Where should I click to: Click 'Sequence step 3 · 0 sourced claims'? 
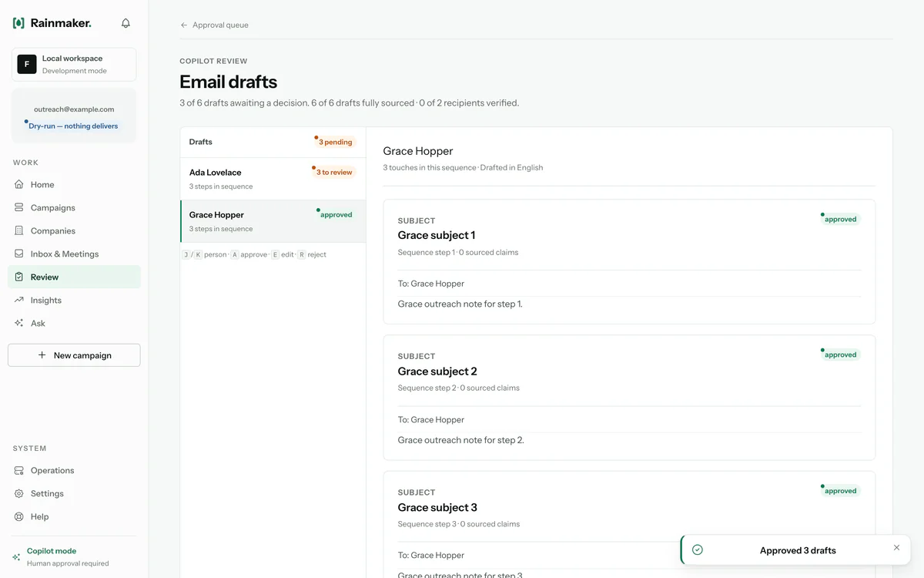pos(459,524)
